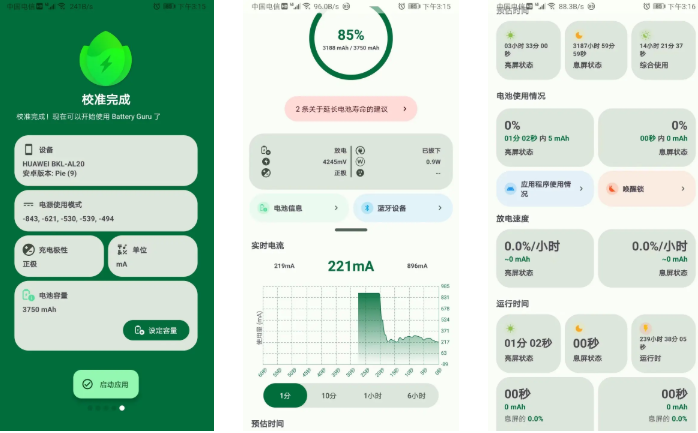Tap the sun icon above 03小时 33分 00秒
The height and width of the screenshot is (433, 698).
(510, 35)
